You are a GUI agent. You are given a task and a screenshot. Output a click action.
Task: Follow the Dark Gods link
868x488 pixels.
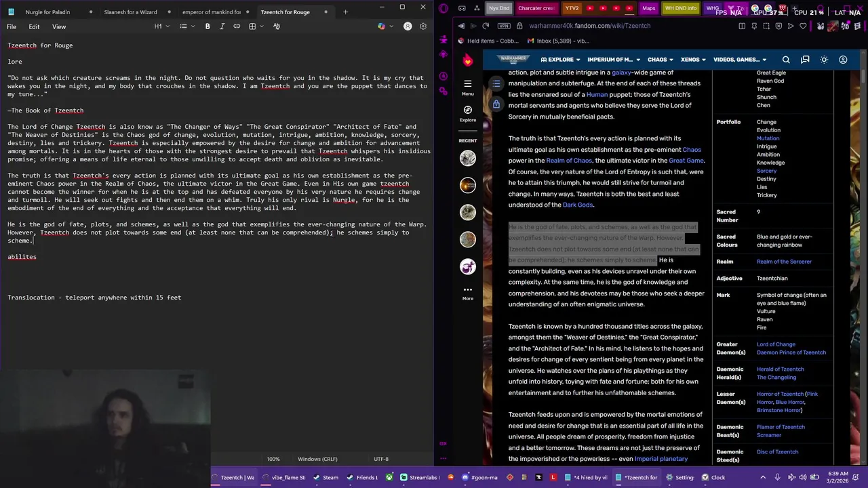pos(578,205)
